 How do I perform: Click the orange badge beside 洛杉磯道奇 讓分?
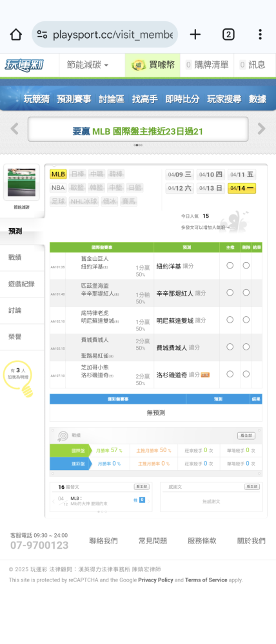click(x=205, y=375)
